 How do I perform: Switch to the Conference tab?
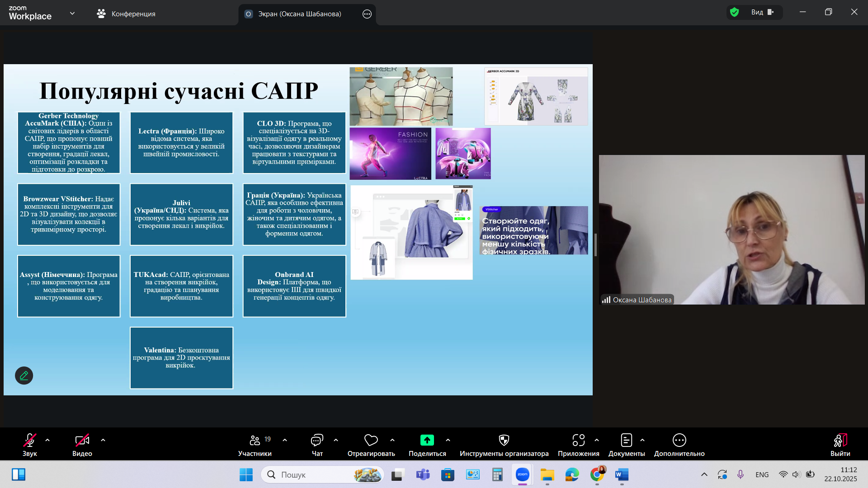[x=126, y=14]
